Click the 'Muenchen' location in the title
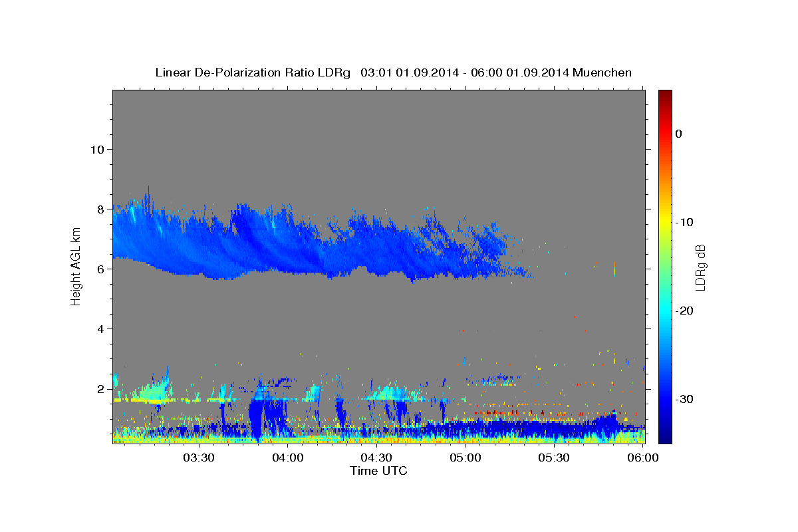The width and height of the screenshot is (798, 532). 602,72
